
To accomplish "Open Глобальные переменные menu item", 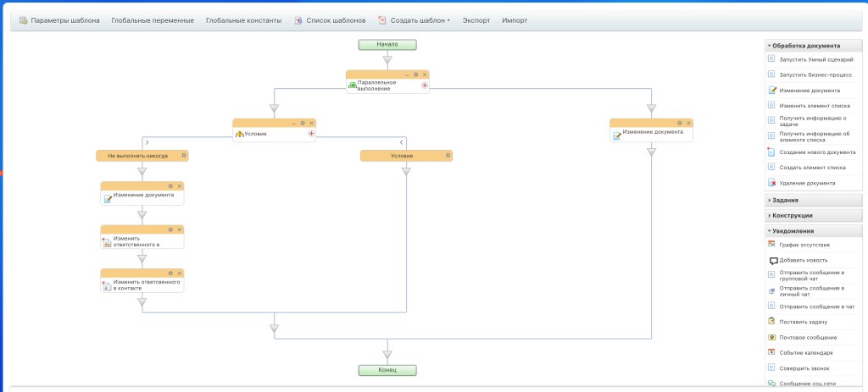I will click(x=153, y=20).
